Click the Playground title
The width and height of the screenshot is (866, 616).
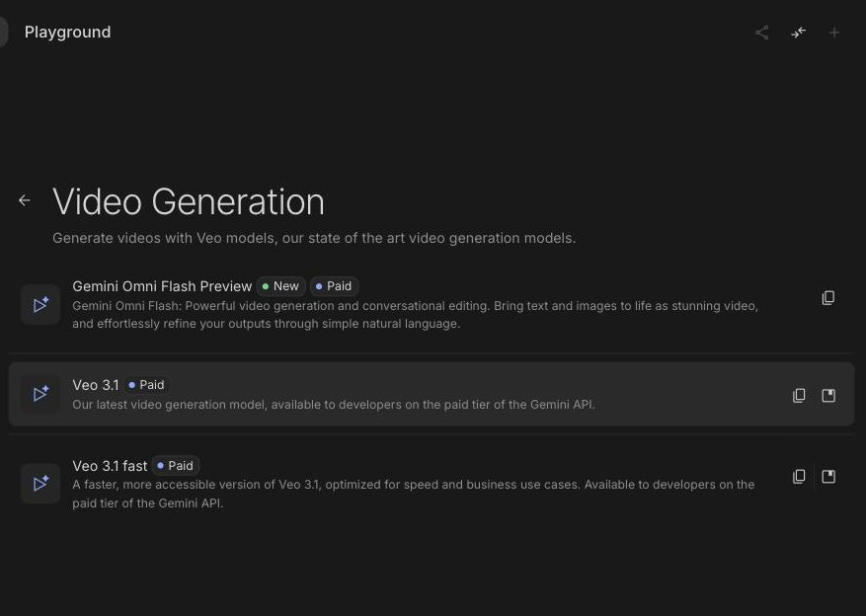pyautogui.click(x=67, y=32)
